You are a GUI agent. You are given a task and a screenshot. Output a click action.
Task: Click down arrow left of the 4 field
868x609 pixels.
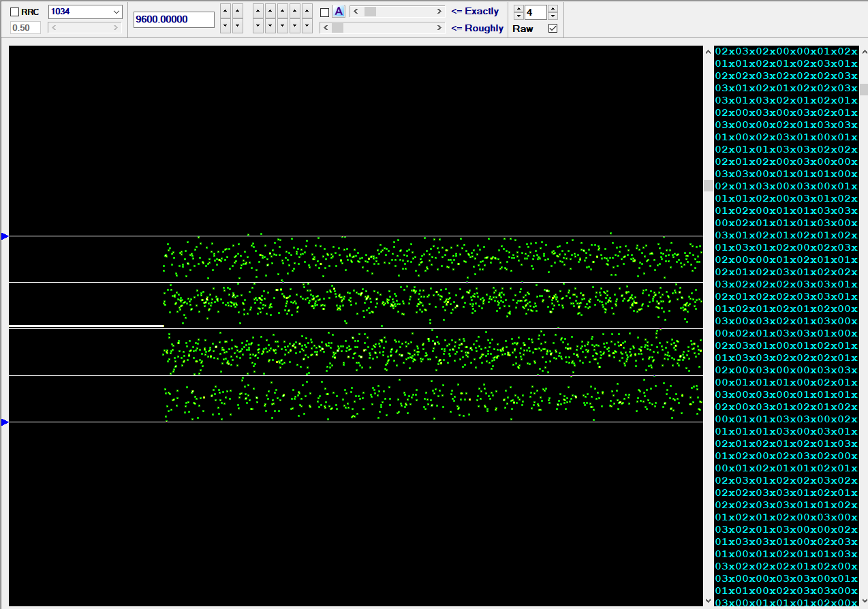click(x=518, y=16)
